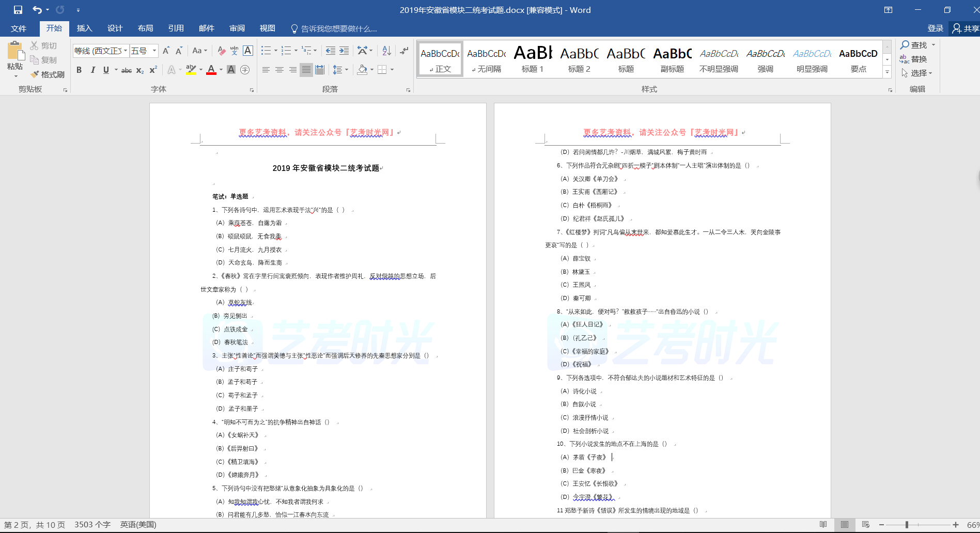Switch to the 审阅 ribbon tab
This screenshot has width=980, height=533.
(x=237, y=28)
